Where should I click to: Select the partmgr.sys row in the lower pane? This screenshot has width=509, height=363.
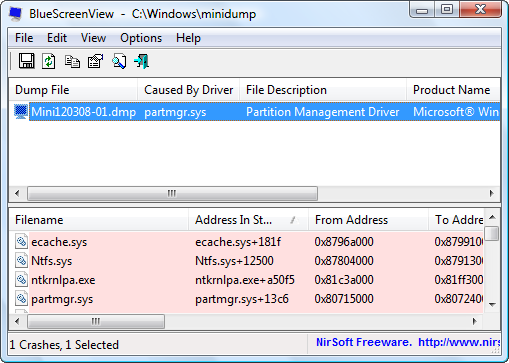pos(247,299)
